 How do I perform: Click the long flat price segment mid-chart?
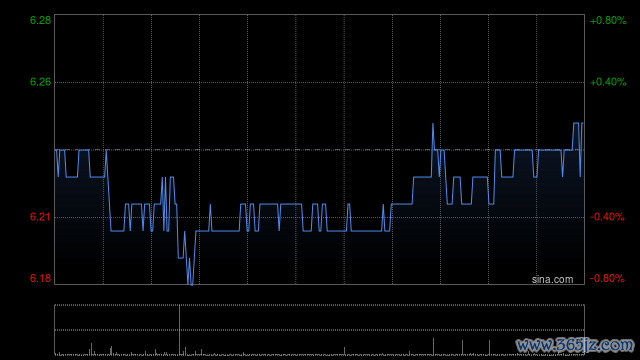tap(366, 231)
